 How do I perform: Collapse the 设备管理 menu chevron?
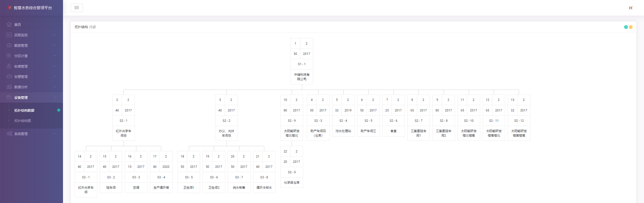click(x=55, y=98)
